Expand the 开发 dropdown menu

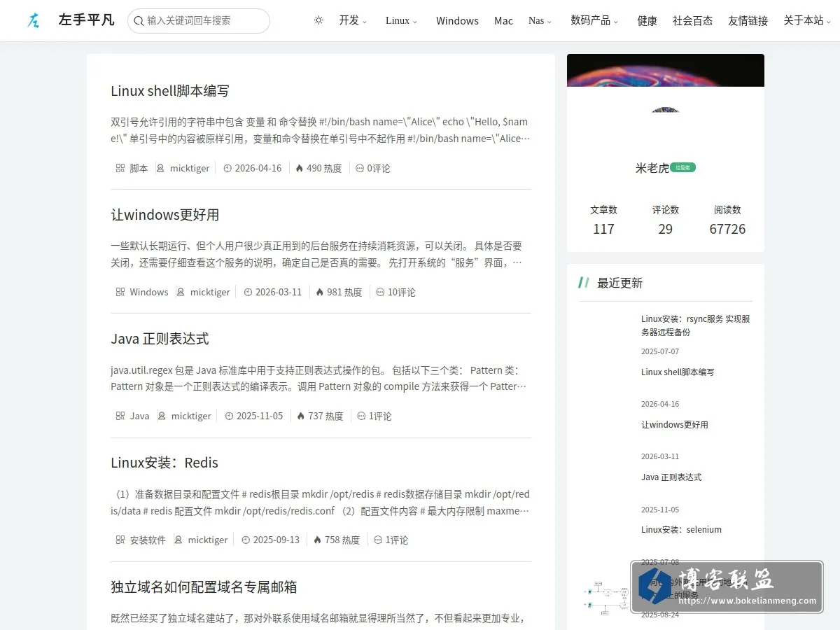[x=353, y=20]
